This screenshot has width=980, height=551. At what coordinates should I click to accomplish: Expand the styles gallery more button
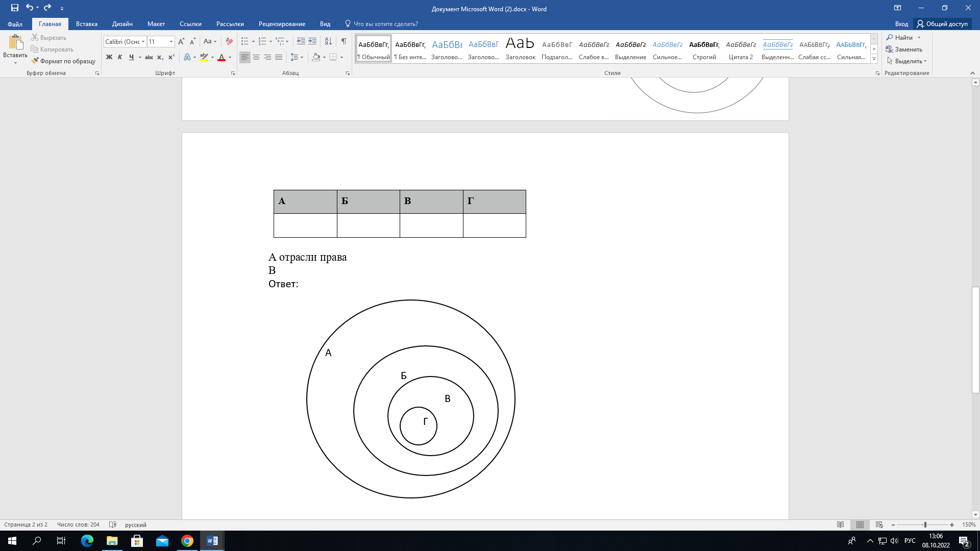pos(874,59)
